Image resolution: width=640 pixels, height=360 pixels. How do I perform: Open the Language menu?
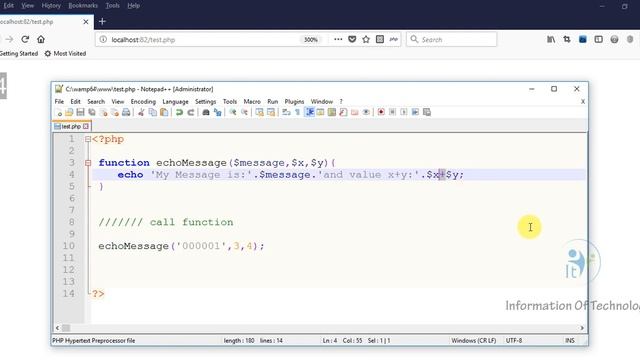coord(176,102)
